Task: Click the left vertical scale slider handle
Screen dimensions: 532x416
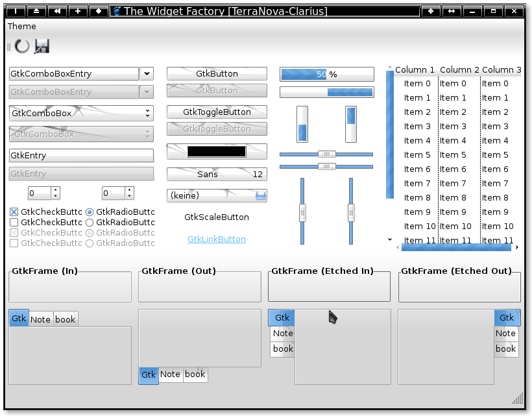Action: point(302,213)
